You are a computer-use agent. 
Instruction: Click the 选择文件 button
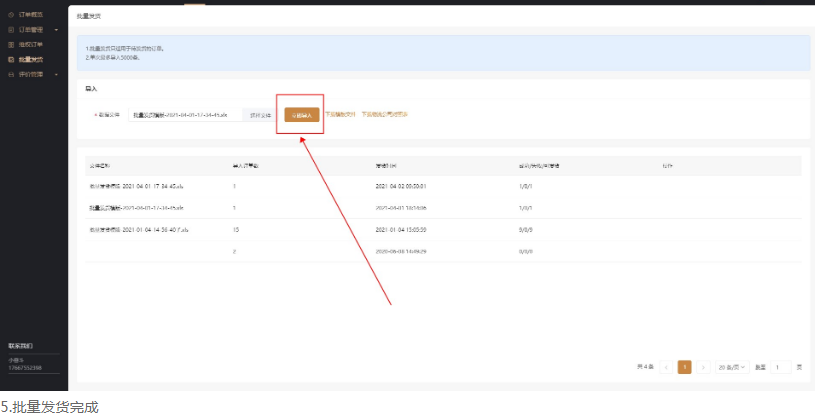(260, 115)
